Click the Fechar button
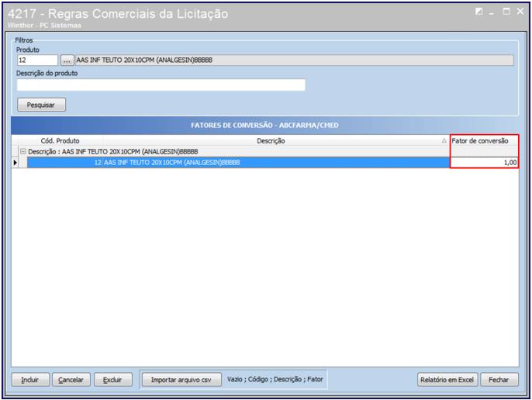Image resolution: width=532 pixels, height=400 pixels. [x=499, y=380]
